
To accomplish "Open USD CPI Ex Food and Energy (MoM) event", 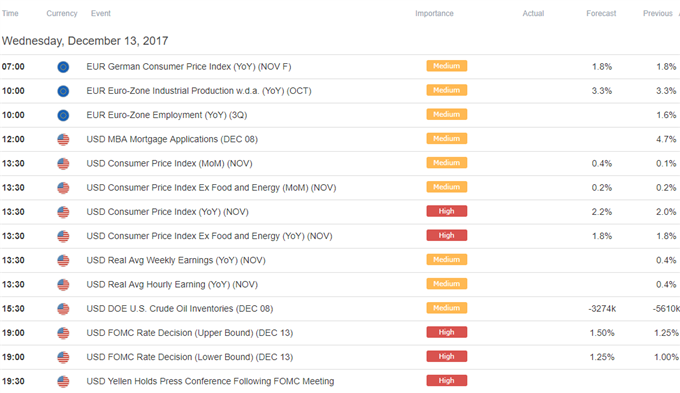I will (x=211, y=188).
